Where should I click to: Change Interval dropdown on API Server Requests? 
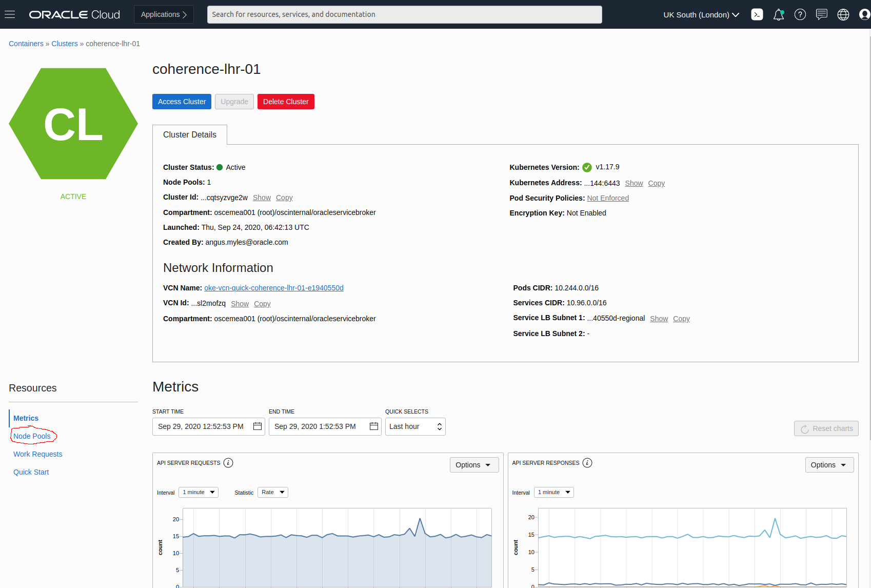[x=199, y=492]
